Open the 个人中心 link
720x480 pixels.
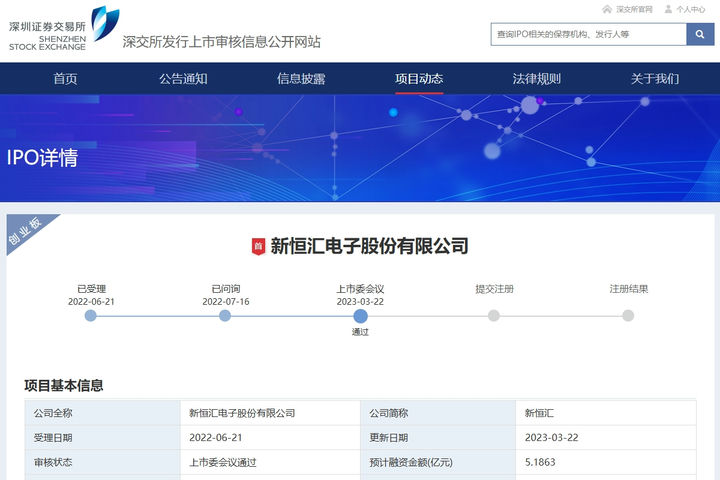pos(691,9)
